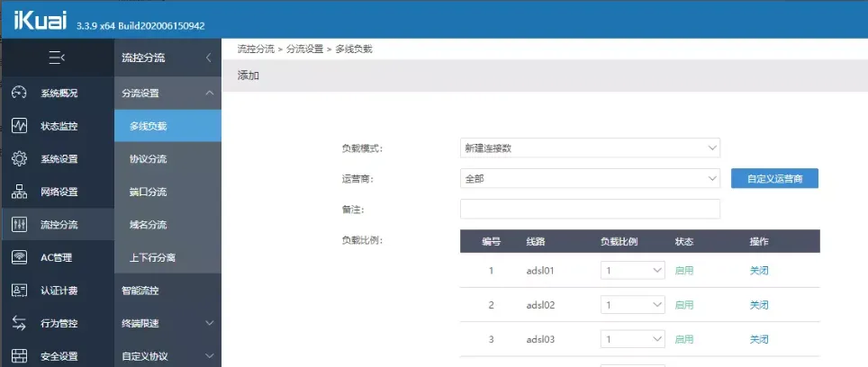Click the 负载比例 column header
868x367 pixels.
[619, 242]
